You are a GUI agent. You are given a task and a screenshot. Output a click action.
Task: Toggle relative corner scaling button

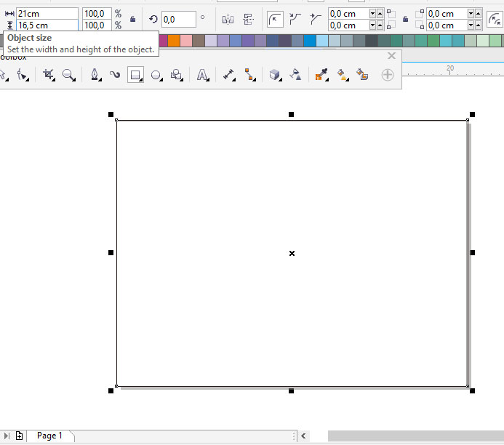click(495, 20)
